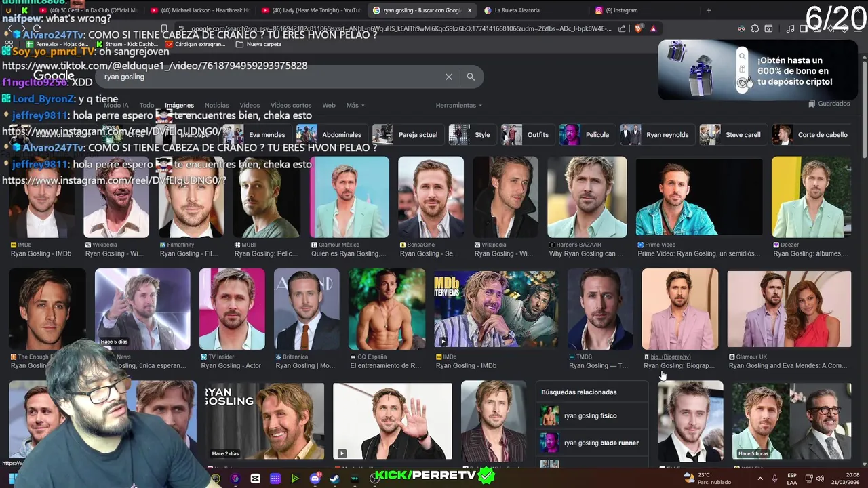868x488 pixels.
Task: Clear the ryan gosling search query
Action: (x=448, y=77)
